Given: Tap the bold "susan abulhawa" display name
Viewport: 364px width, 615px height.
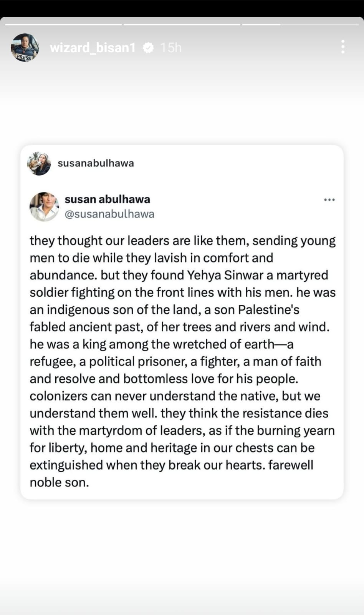Looking at the screenshot, I should (107, 199).
